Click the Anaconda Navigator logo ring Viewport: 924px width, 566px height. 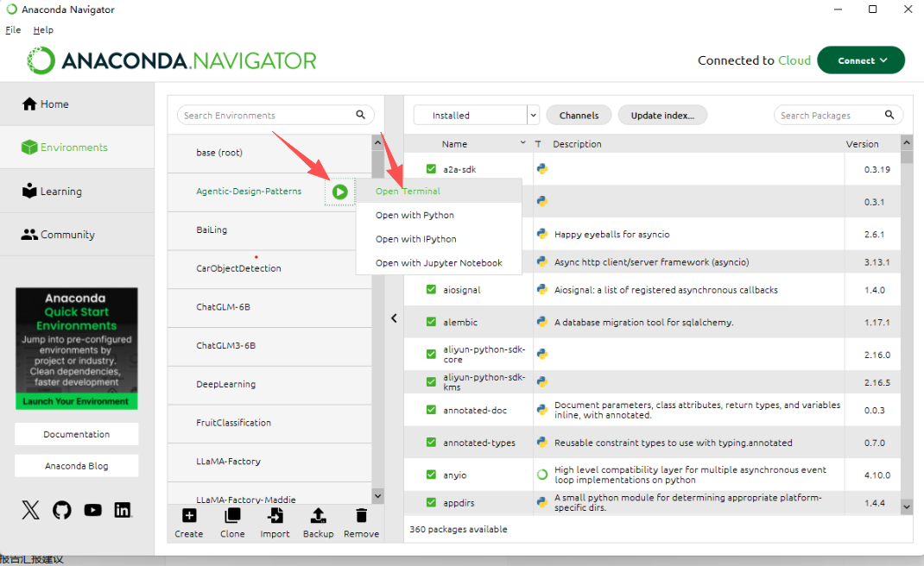click(x=41, y=60)
